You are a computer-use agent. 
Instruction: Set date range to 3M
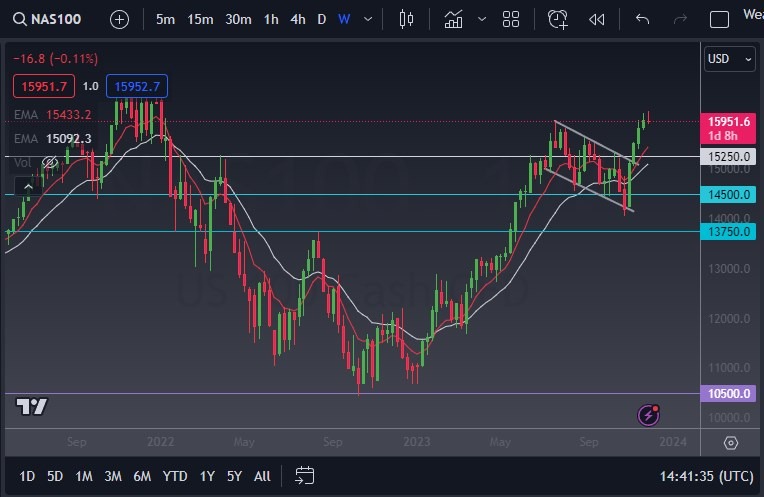click(x=113, y=476)
